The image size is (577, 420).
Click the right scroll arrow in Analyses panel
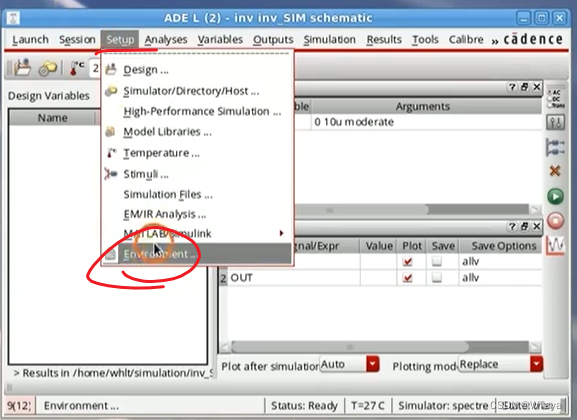pos(535,210)
